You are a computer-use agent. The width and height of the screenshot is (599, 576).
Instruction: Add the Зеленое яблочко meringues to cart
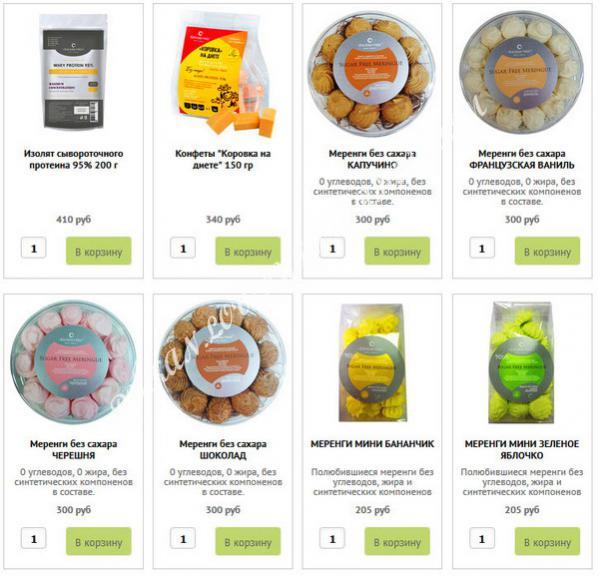[547, 542]
